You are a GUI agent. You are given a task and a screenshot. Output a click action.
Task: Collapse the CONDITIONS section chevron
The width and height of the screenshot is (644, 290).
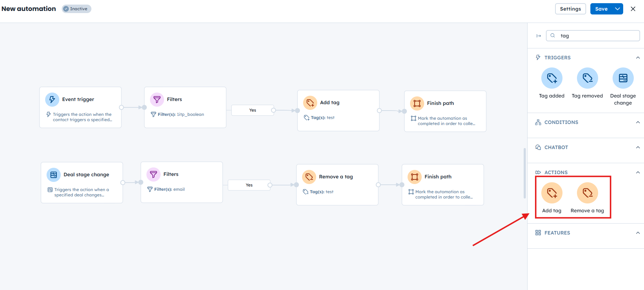tap(638, 122)
